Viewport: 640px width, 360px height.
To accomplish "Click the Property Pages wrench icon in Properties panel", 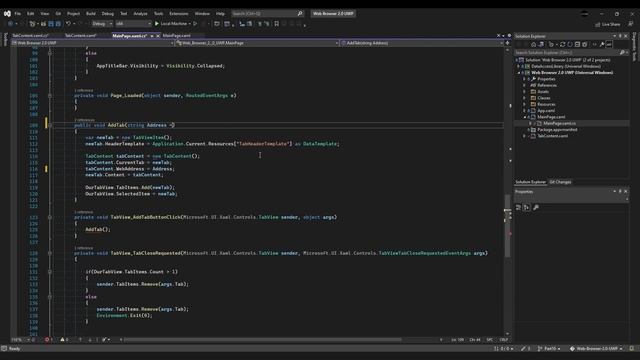I will [536, 208].
